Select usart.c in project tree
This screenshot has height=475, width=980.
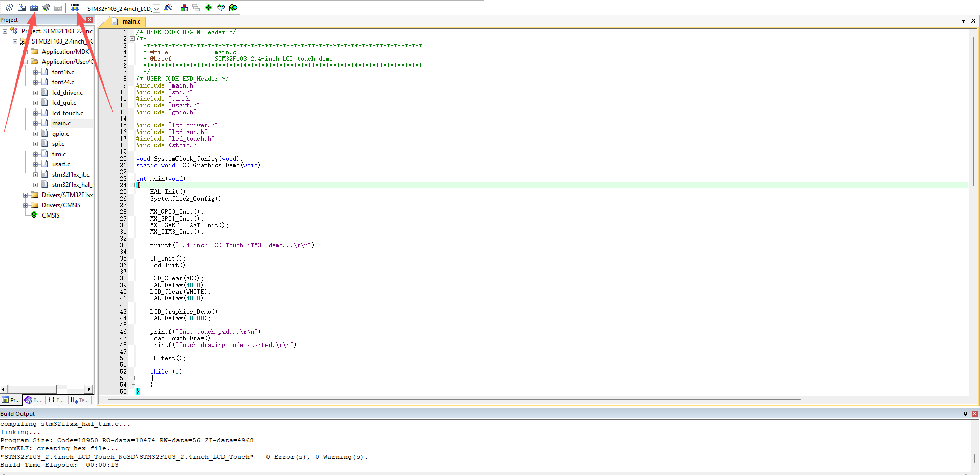click(x=61, y=164)
